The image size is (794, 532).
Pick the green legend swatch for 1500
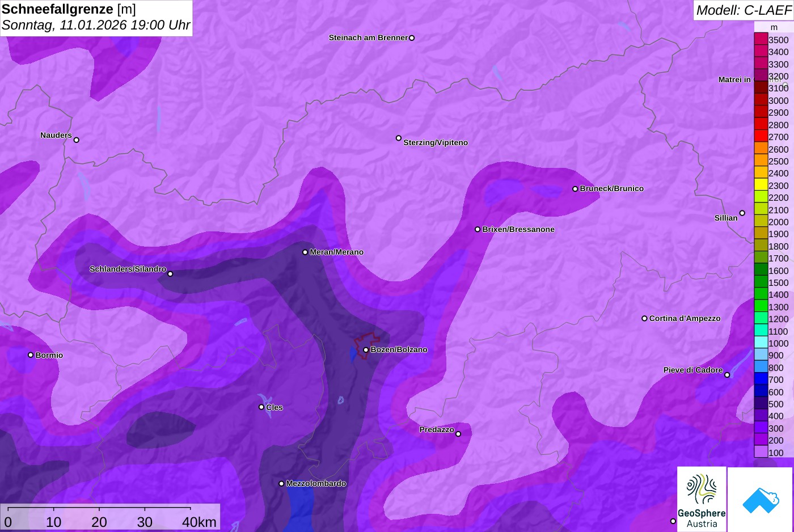[761, 282]
